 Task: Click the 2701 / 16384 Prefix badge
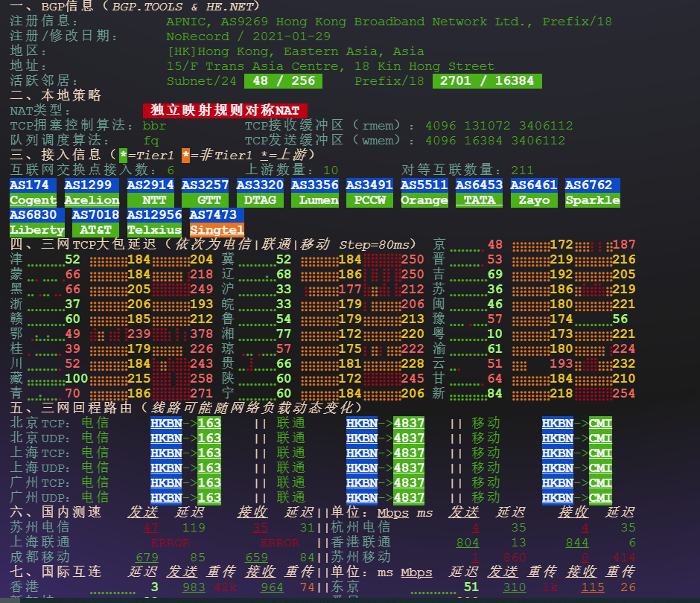[x=487, y=81]
